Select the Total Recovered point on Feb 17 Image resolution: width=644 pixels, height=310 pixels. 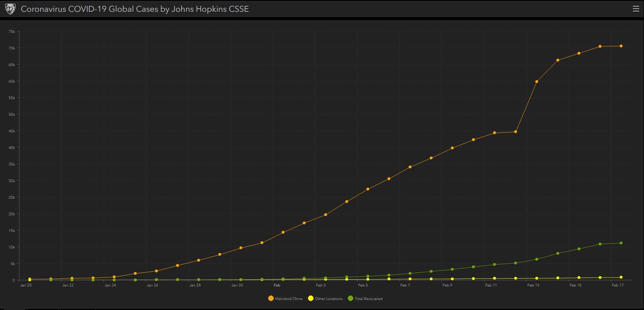(x=621, y=243)
